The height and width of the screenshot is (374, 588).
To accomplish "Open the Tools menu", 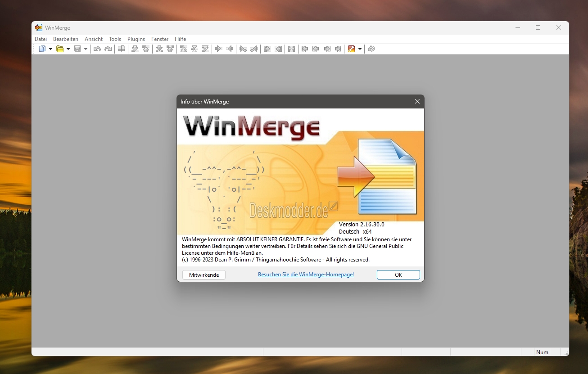I will tap(115, 39).
